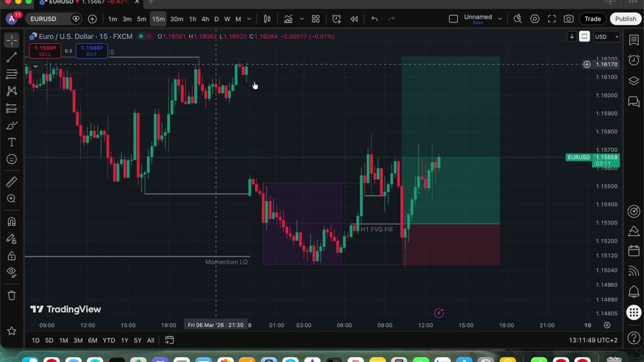
Task: Undo the last chart action
Action: [x=374, y=19]
